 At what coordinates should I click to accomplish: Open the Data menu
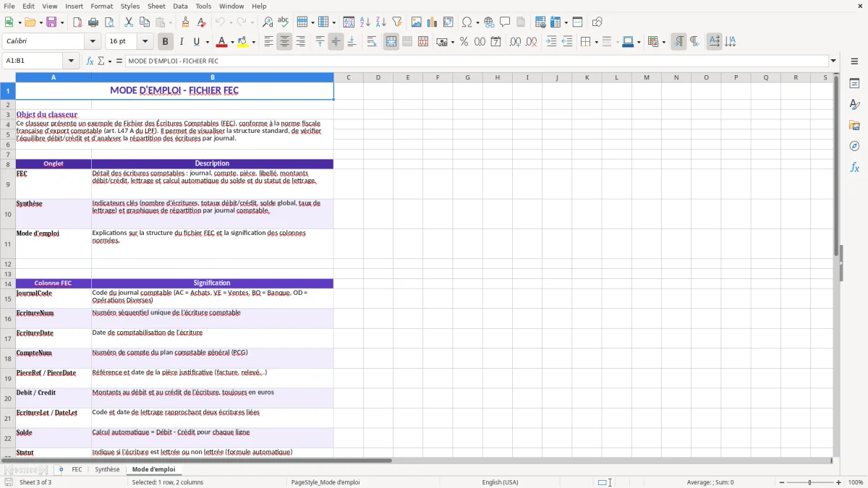point(180,6)
